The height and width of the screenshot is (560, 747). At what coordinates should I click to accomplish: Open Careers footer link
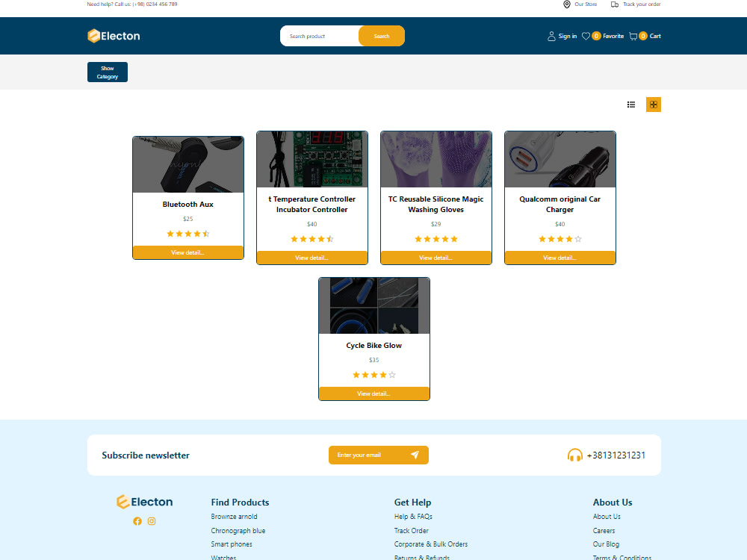point(604,530)
